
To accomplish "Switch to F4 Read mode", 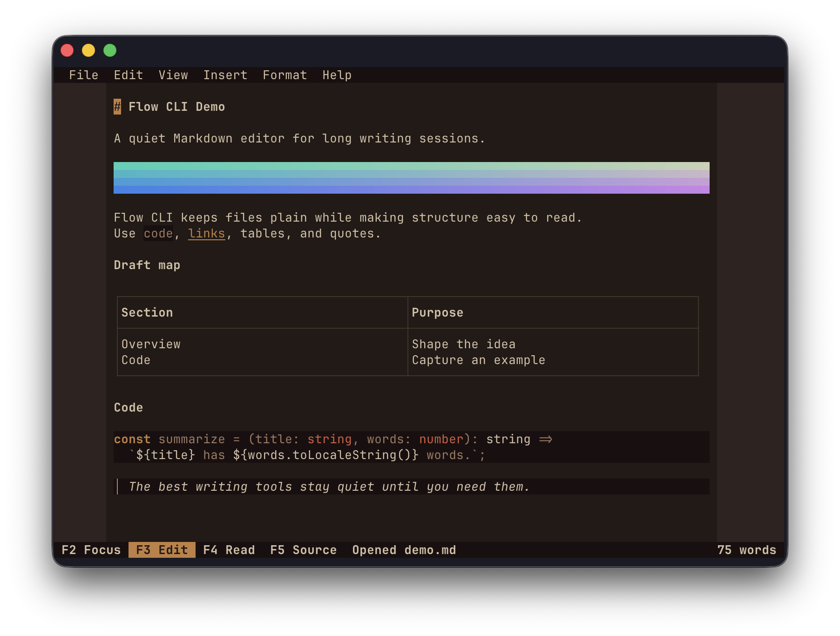I will pyautogui.click(x=229, y=550).
